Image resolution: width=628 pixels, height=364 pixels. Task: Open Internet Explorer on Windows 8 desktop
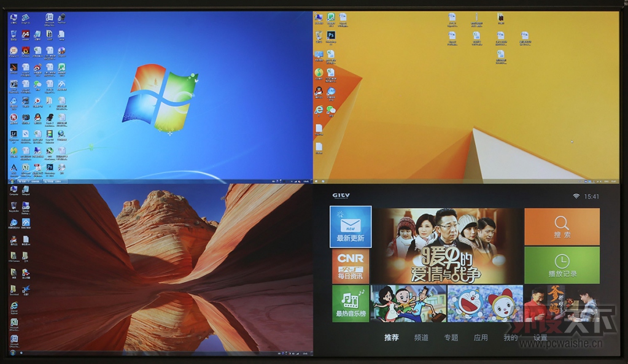pyautogui.click(x=319, y=109)
